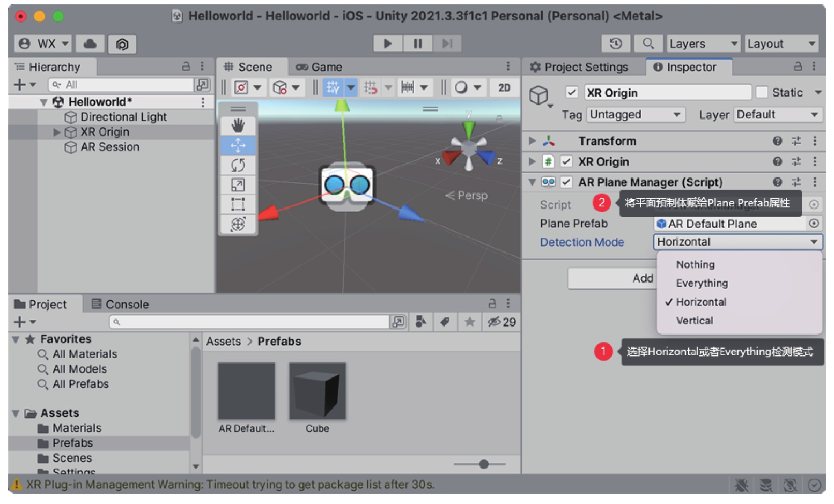Select the Hand (view) tool in Scene
This screenshot has height=504, width=834.
click(238, 125)
